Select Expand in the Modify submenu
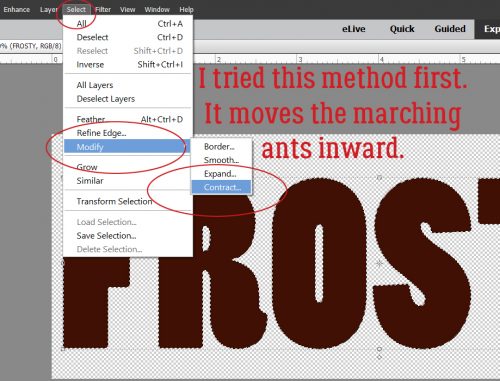500x381 pixels. [x=221, y=174]
